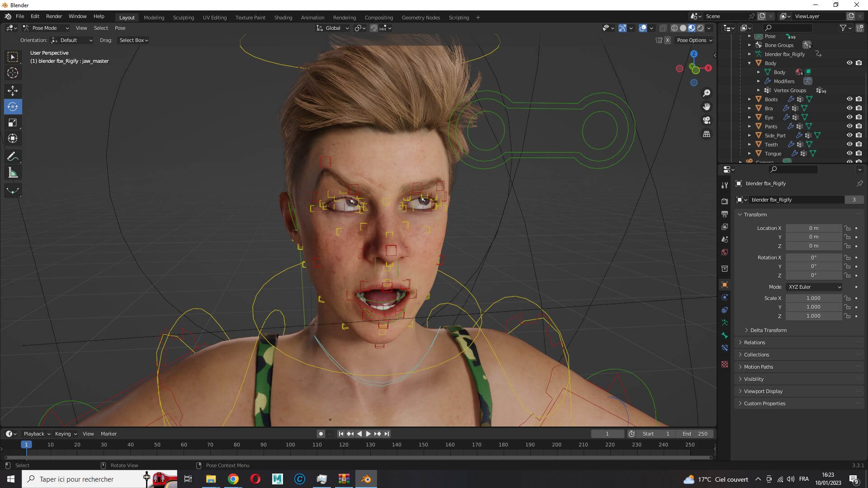This screenshot has width=868, height=488.
Task: Open the Bone properties tab
Action: pyautogui.click(x=725, y=335)
